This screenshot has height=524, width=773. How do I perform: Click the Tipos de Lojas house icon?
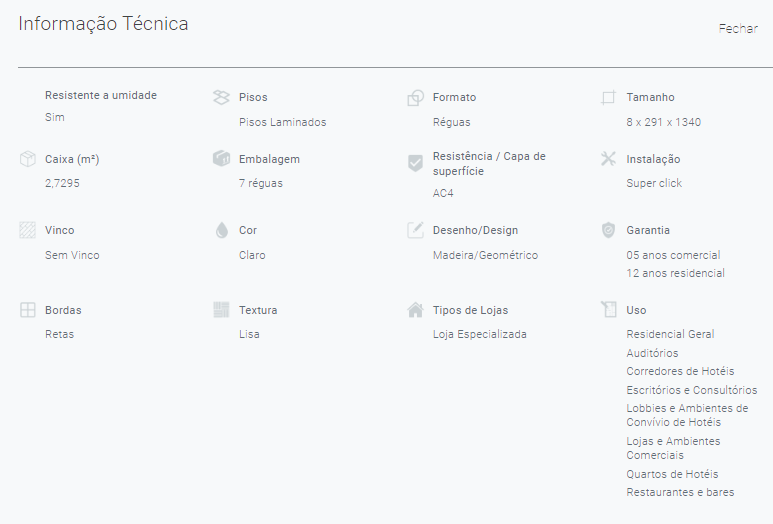point(416,310)
